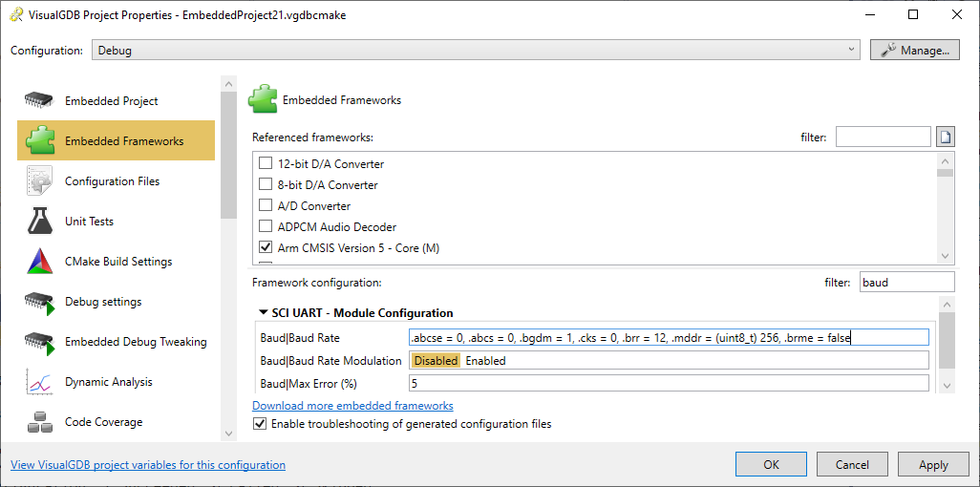Click the Code Coverage blocks icon

(38, 422)
